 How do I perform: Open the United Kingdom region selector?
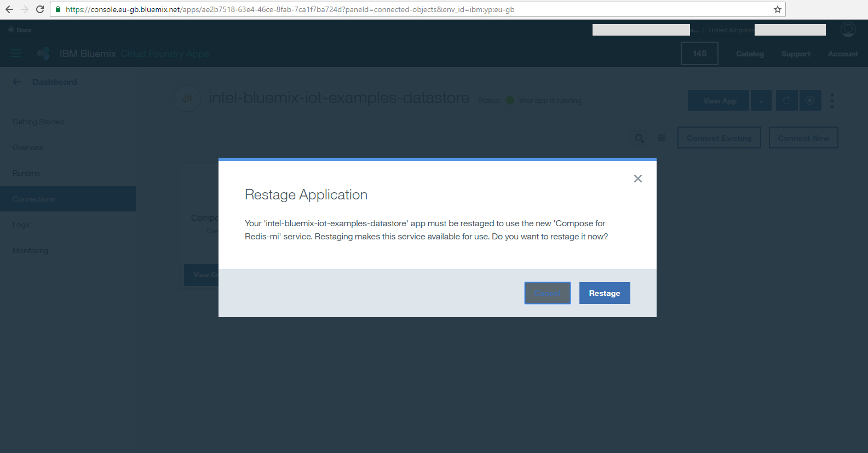[x=731, y=30]
